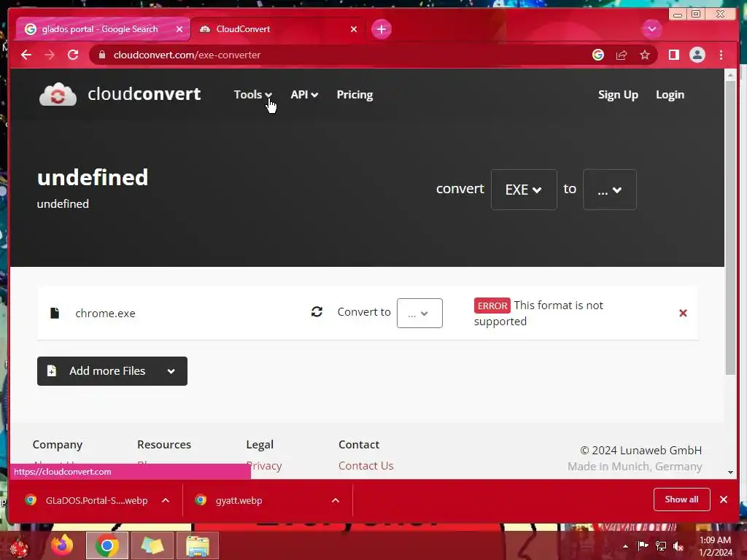Open the Convert to dropdown for chrome.exe
Screen dimensions: 747x560
419,313
